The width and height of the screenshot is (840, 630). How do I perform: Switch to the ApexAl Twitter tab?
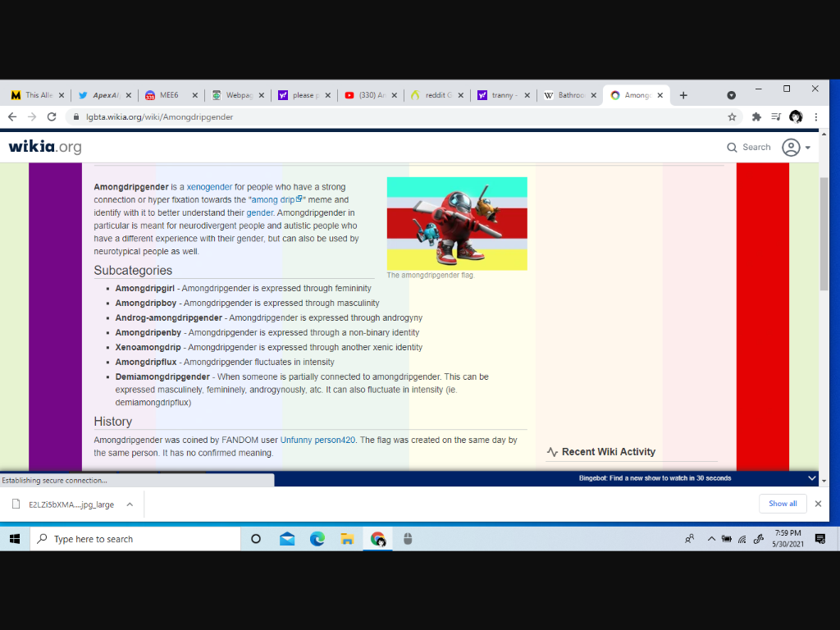pos(104,95)
